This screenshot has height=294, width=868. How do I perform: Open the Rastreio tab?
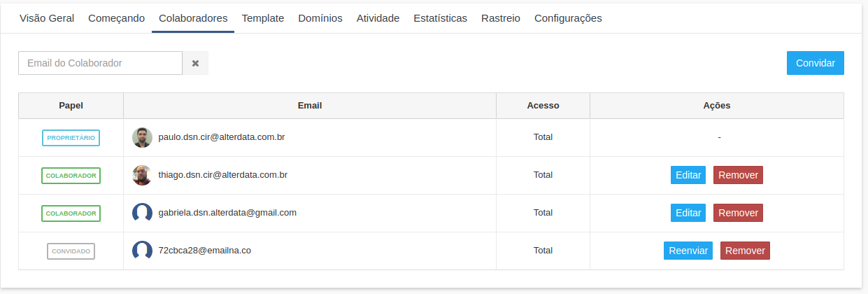pos(501,18)
